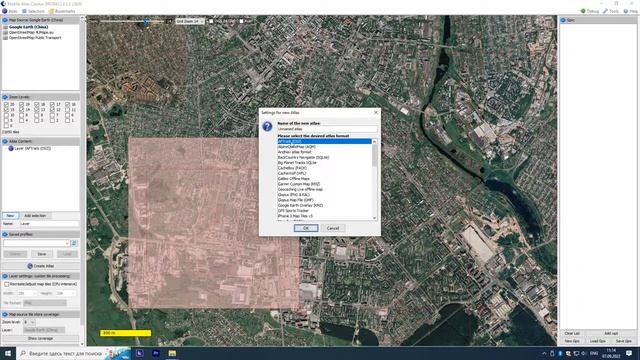Toggle zoom level 11 checkbox
The image size is (640, 360).
click(67, 110)
